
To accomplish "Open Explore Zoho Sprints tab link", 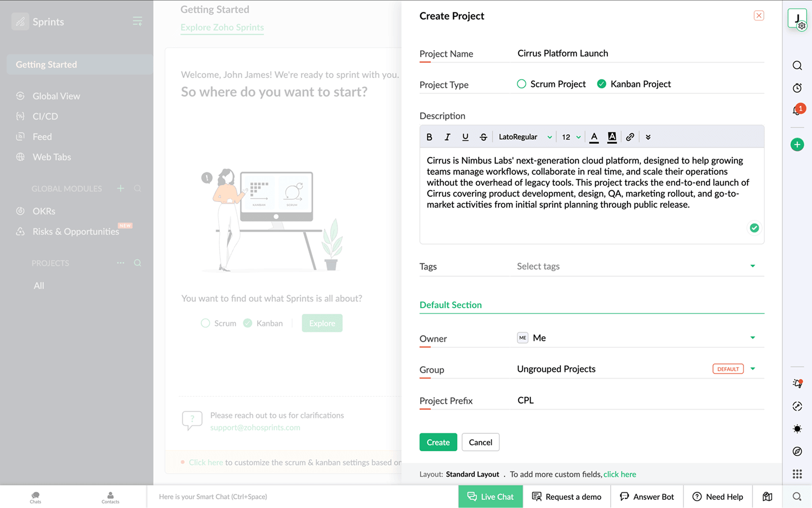I will 222,28.
